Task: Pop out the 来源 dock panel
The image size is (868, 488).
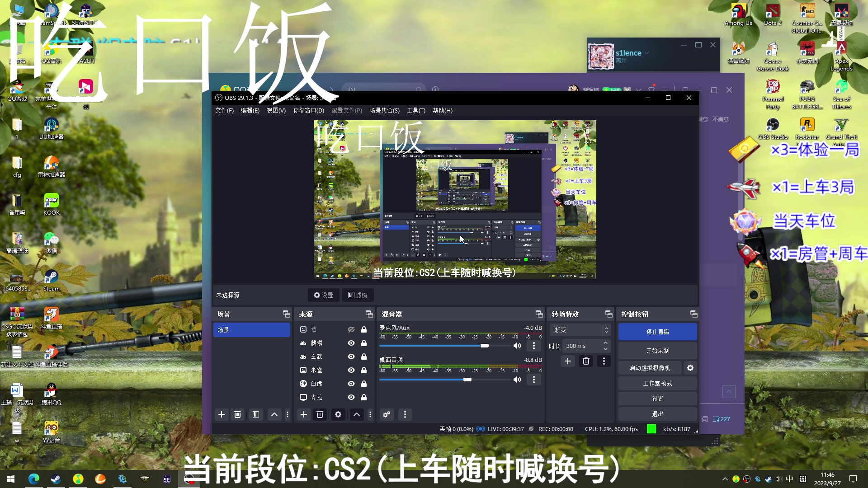Action: (x=369, y=314)
